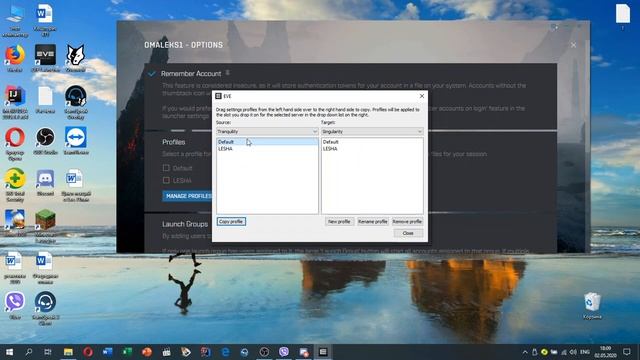Select LESHA profile in the source list
640x360 pixels.
point(267,149)
